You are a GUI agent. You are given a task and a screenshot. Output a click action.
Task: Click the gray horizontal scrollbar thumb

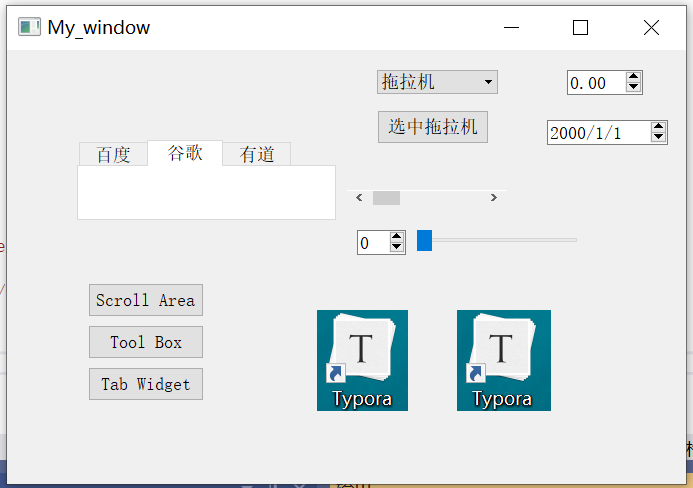click(x=386, y=198)
